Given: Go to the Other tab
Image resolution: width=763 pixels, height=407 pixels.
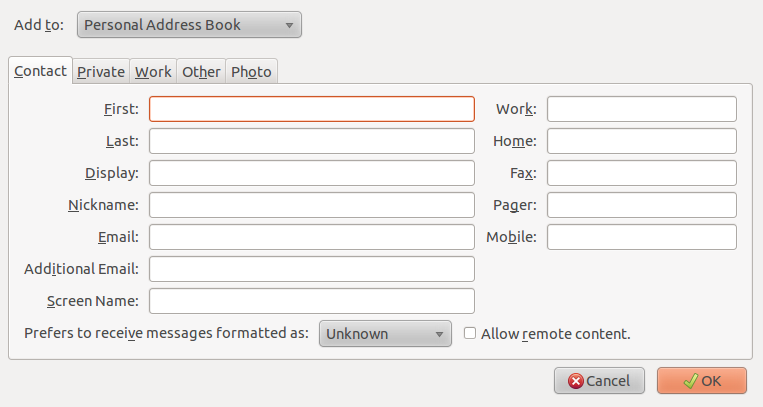Looking at the screenshot, I should click(x=201, y=72).
